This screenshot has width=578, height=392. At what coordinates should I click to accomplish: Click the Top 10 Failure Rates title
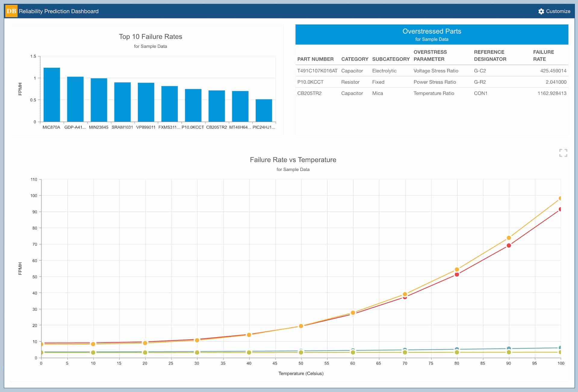coord(151,36)
